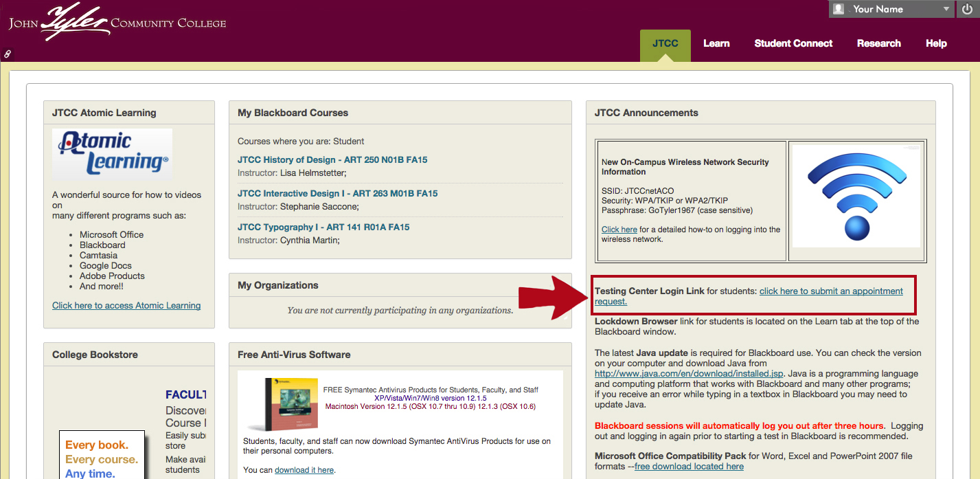Click the blue wireless signal image
The width and height of the screenshot is (980, 479).
[856, 196]
